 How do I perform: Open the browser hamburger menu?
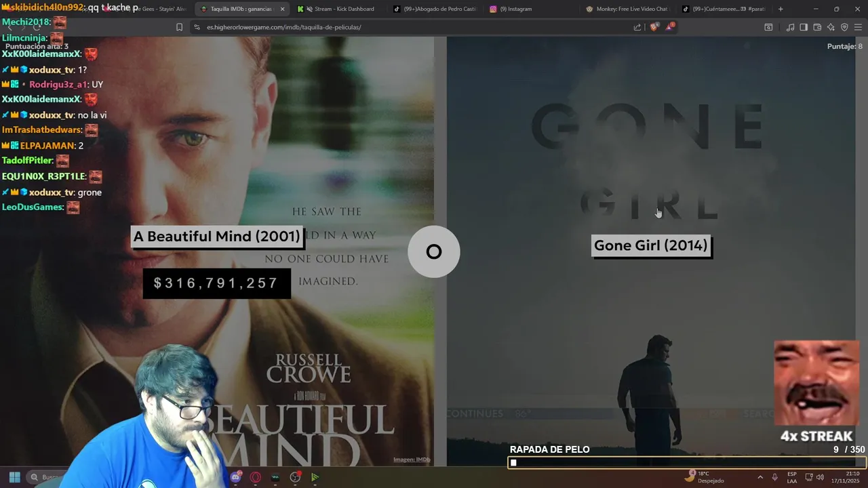point(858,27)
